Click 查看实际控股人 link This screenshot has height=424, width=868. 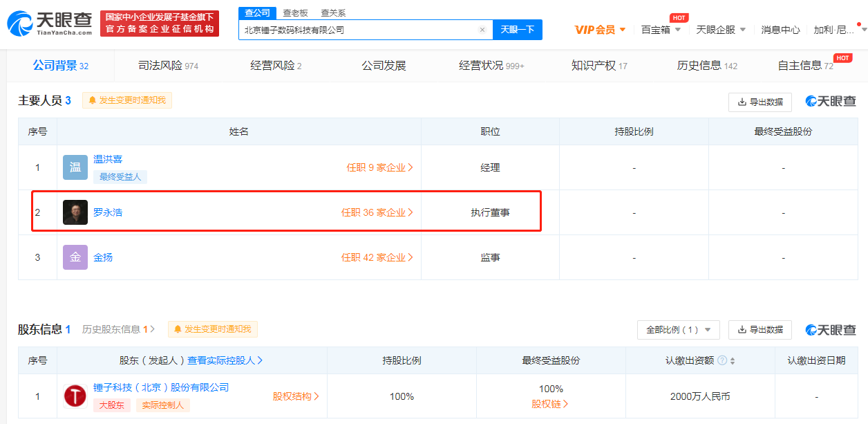tap(225, 360)
